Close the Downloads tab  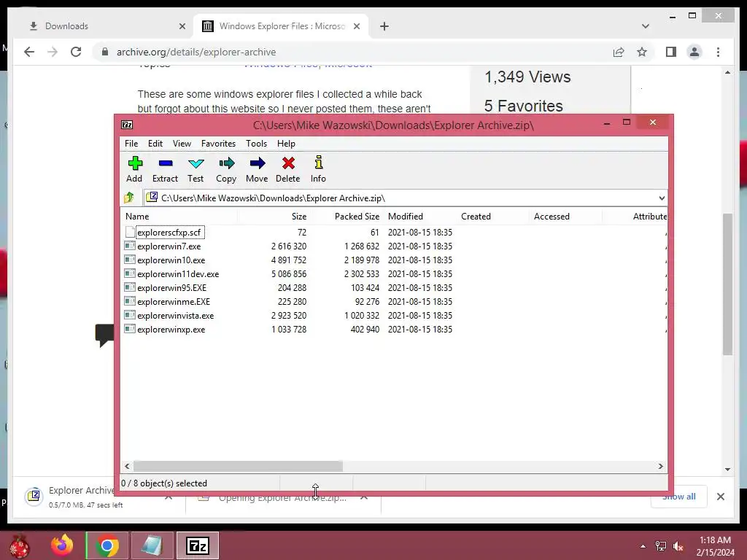(182, 26)
